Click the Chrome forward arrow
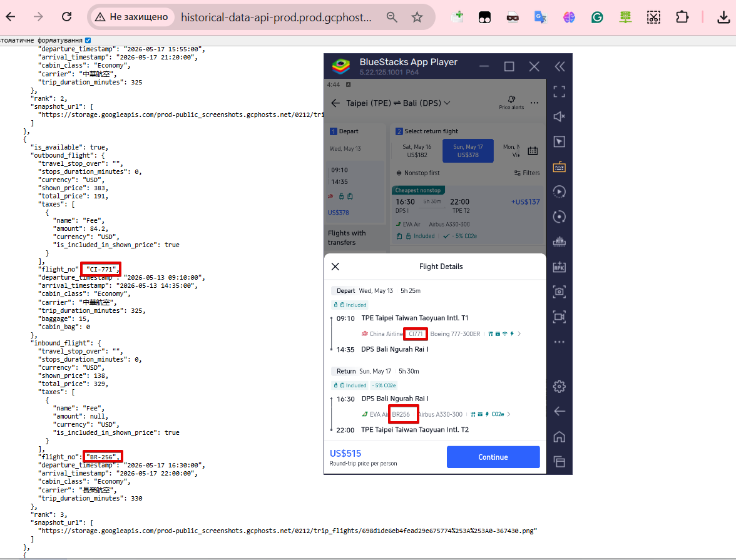 (39, 17)
